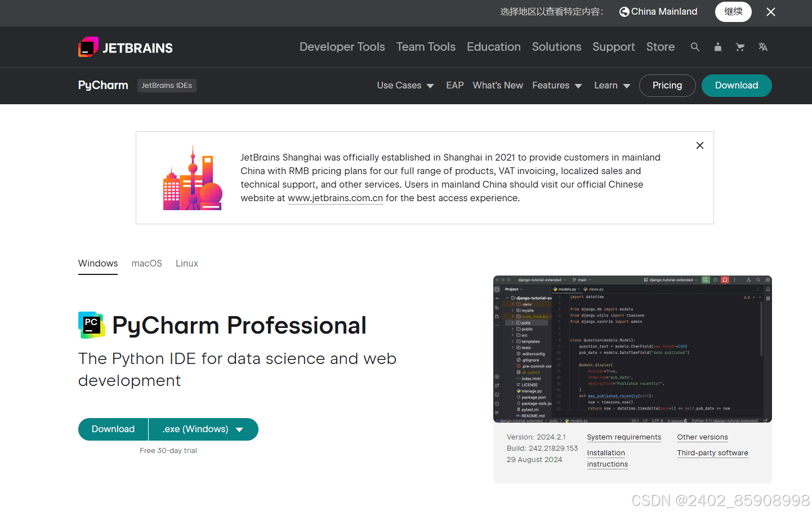Click the 继续 continue button

pos(733,12)
